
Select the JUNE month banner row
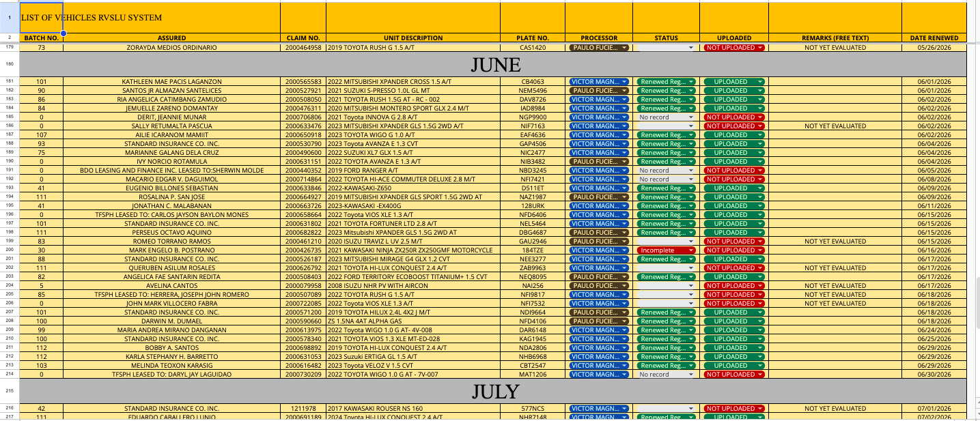tap(494, 65)
